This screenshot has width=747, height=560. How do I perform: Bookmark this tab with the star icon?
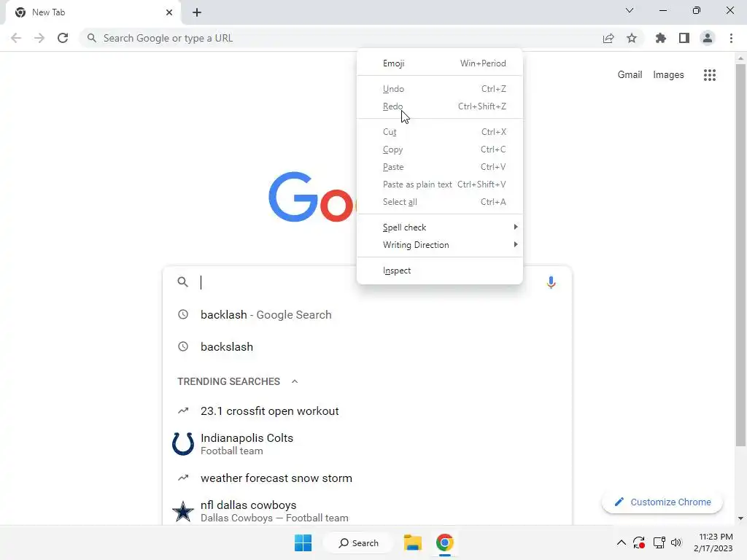pos(632,38)
